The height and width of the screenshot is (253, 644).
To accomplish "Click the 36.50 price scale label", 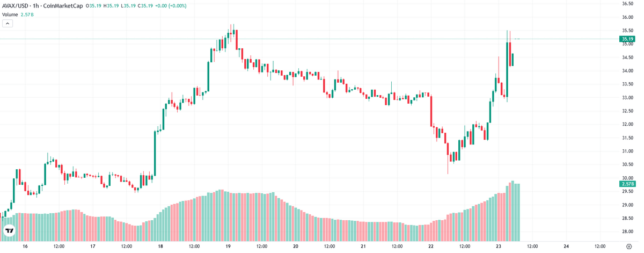I will tap(628, 4).
